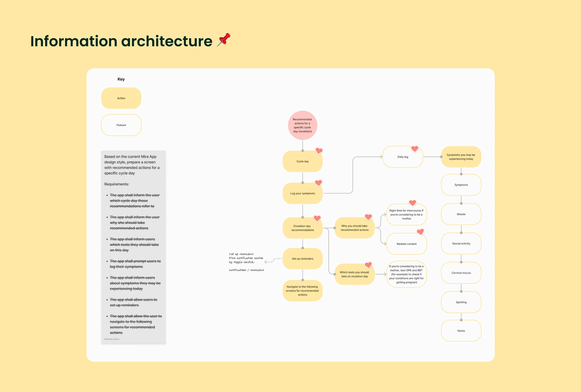Select the Action key sample box
Viewport: 581px width, 392px height.
[121, 98]
